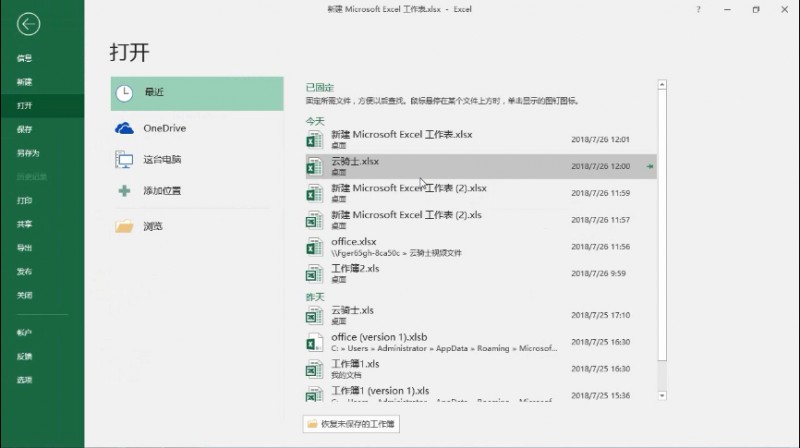Open 选项 at the sidebar bottom

click(24, 380)
